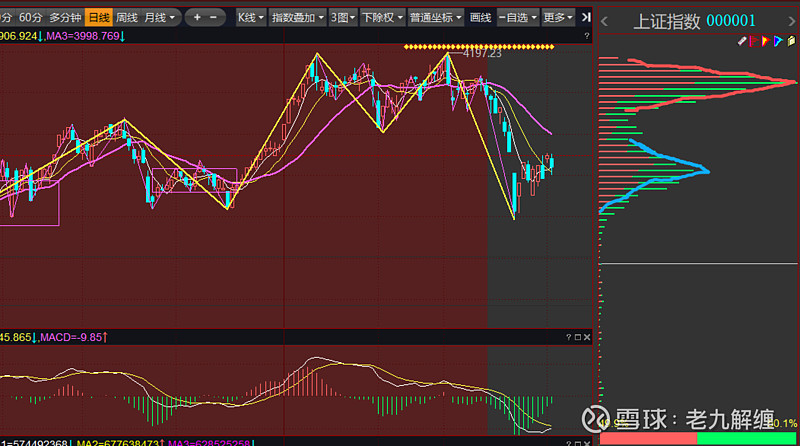Open the 月线 period dropdown
Image resolution: width=800 pixels, height=446 pixels.
(160, 18)
